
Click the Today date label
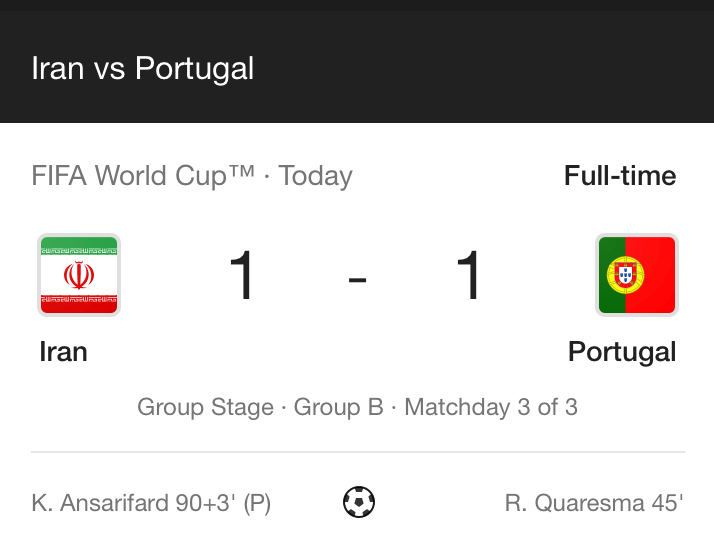point(316,177)
